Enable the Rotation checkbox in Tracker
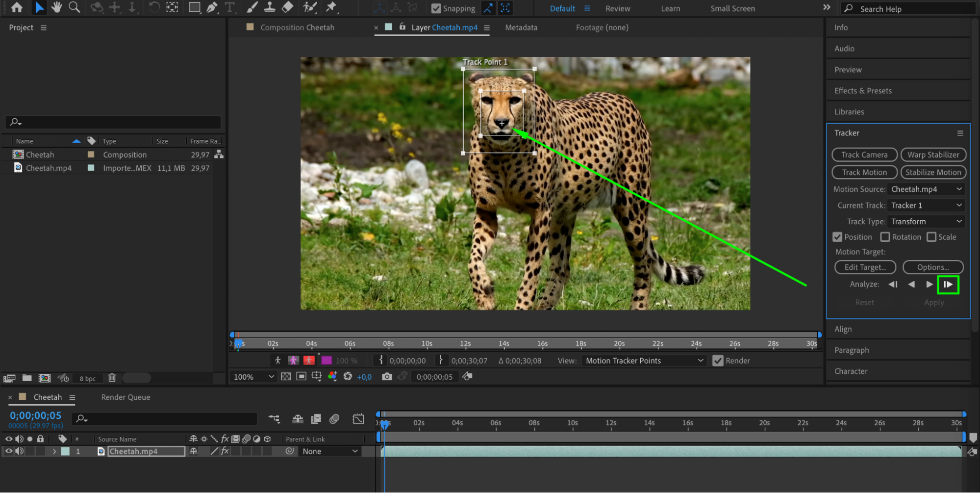The image size is (980, 493). pos(885,237)
